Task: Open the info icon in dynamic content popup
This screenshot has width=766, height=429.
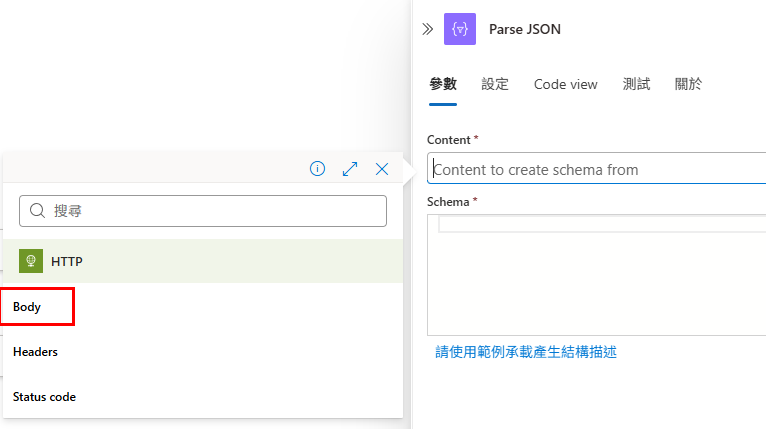Action: [x=318, y=169]
